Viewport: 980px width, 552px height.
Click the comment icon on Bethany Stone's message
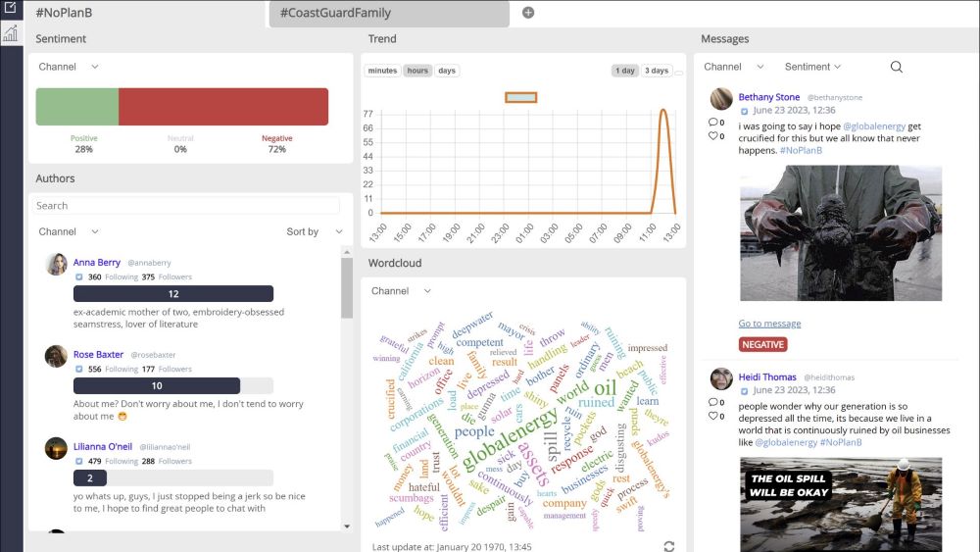[x=713, y=123]
